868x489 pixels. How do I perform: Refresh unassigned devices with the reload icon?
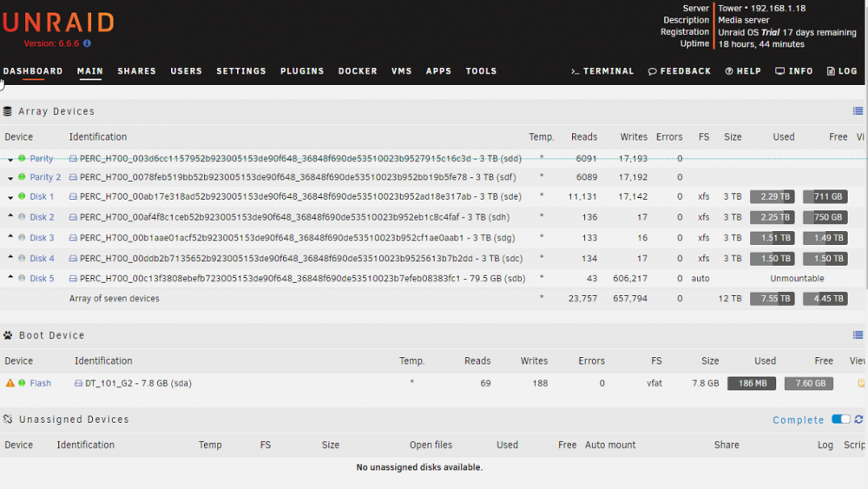pyautogui.click(x=858, y=420)
